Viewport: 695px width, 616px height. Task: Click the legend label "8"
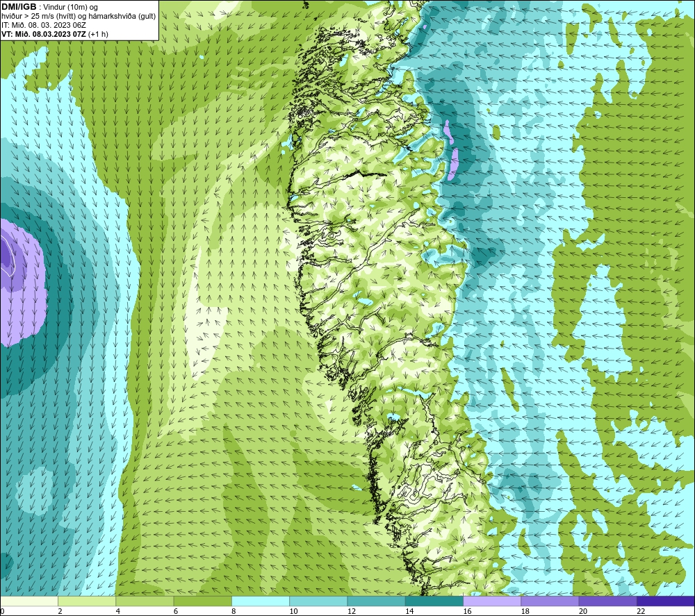pos(234,612)
